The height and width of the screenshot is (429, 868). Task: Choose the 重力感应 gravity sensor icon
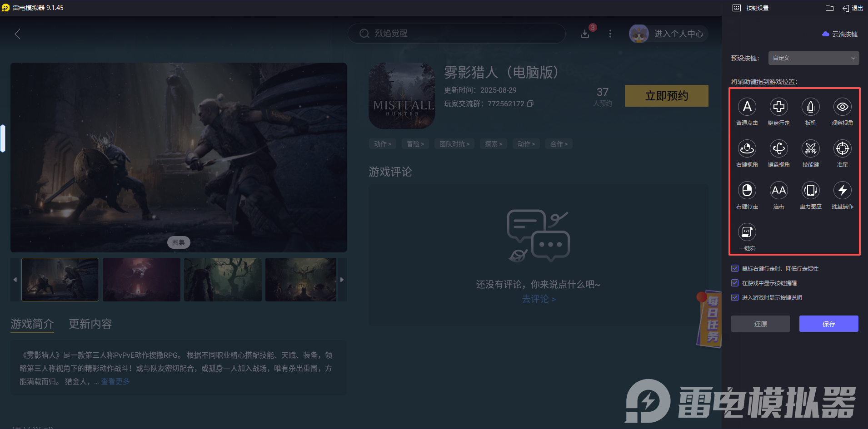(810, 190)
